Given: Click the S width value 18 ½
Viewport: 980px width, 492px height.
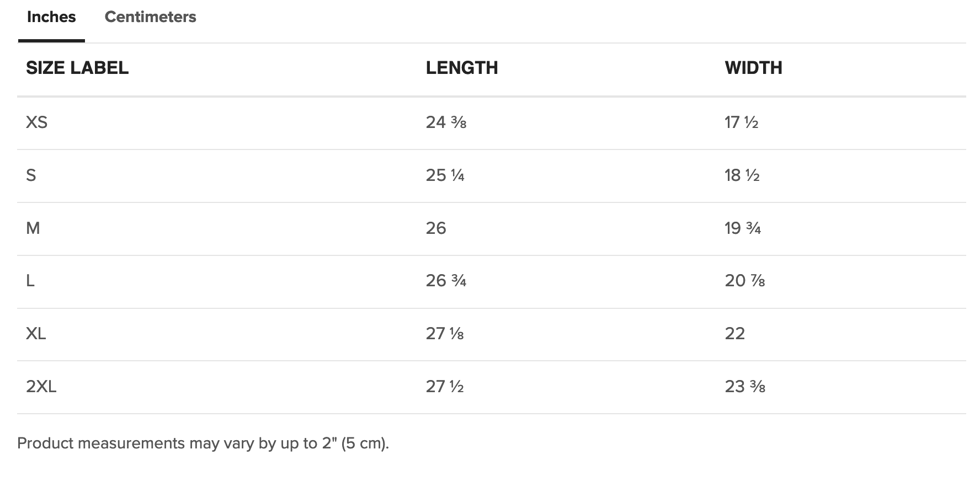Looking at the screenshot, I should pyautogui.click(x=742, y=175).
